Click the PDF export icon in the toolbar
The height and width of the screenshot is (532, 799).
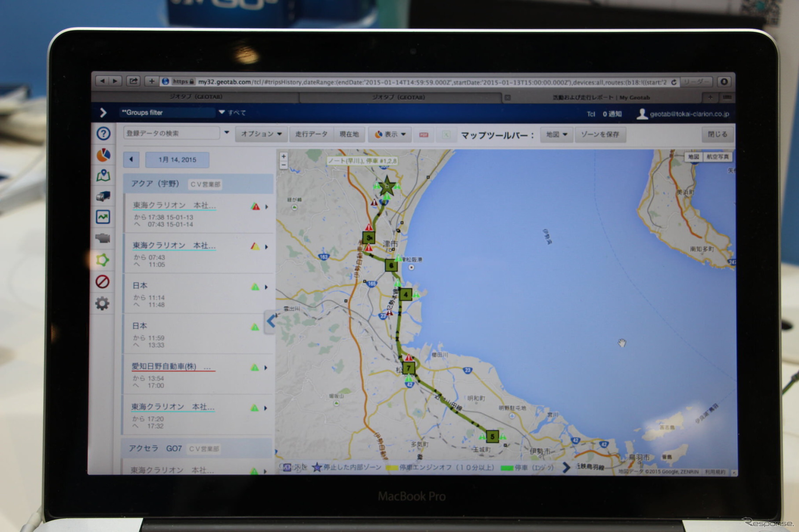423,135
